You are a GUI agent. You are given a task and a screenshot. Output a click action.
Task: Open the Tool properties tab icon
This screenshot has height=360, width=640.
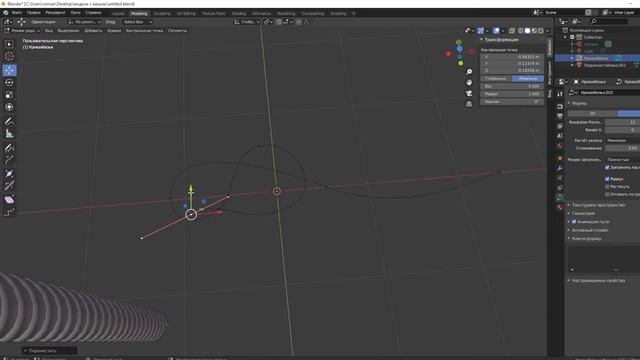[x=560, y=94]
